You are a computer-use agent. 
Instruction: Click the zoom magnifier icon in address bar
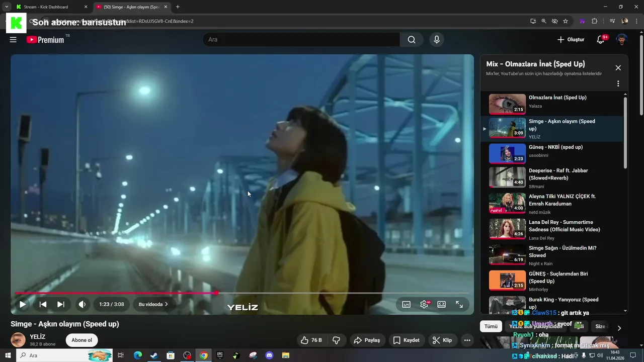coord(544,21)
